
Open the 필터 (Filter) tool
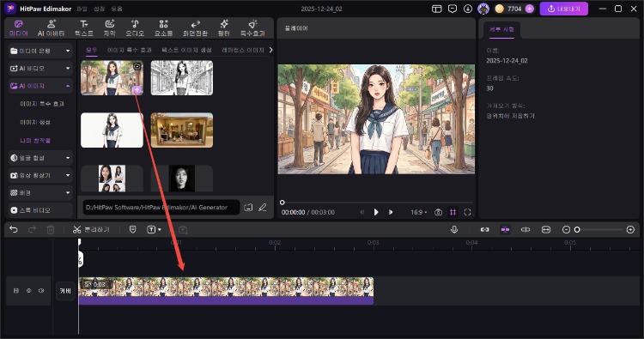click(x=224, y=28)
